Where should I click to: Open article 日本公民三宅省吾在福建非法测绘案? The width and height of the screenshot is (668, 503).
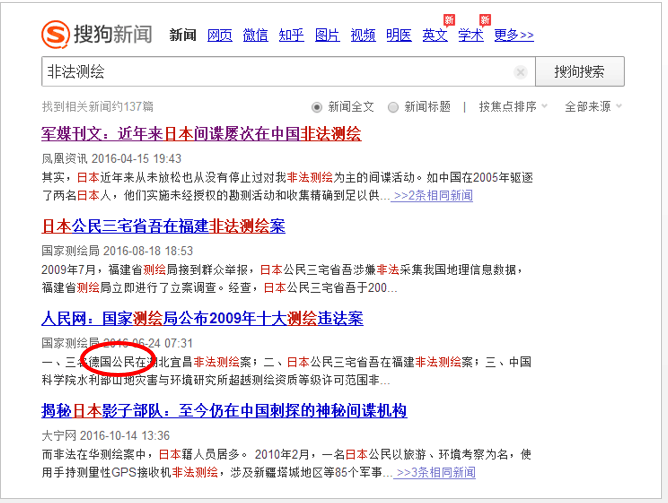tap(163, 226)
